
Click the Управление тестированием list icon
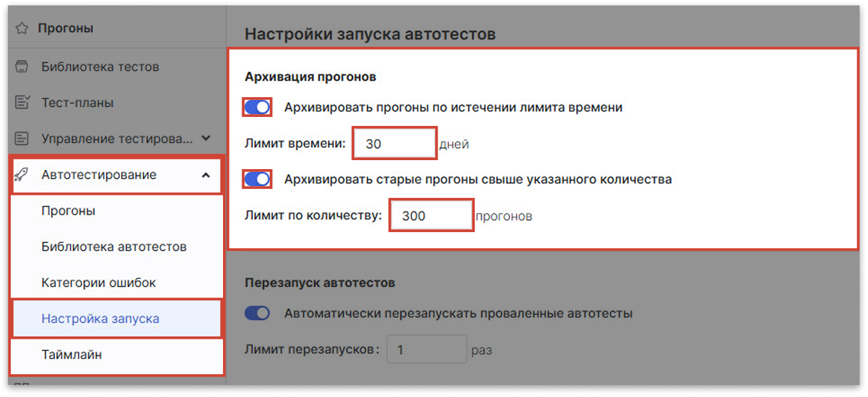point(22,139)
